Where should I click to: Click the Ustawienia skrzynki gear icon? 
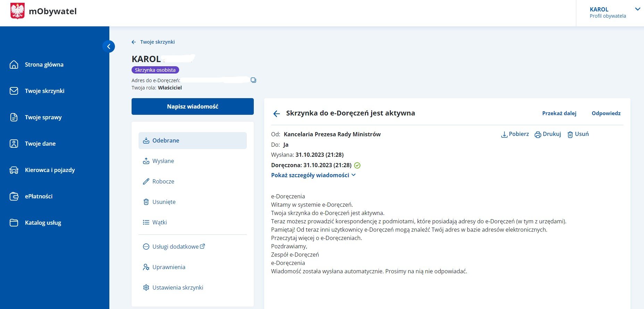coord(146,287)
